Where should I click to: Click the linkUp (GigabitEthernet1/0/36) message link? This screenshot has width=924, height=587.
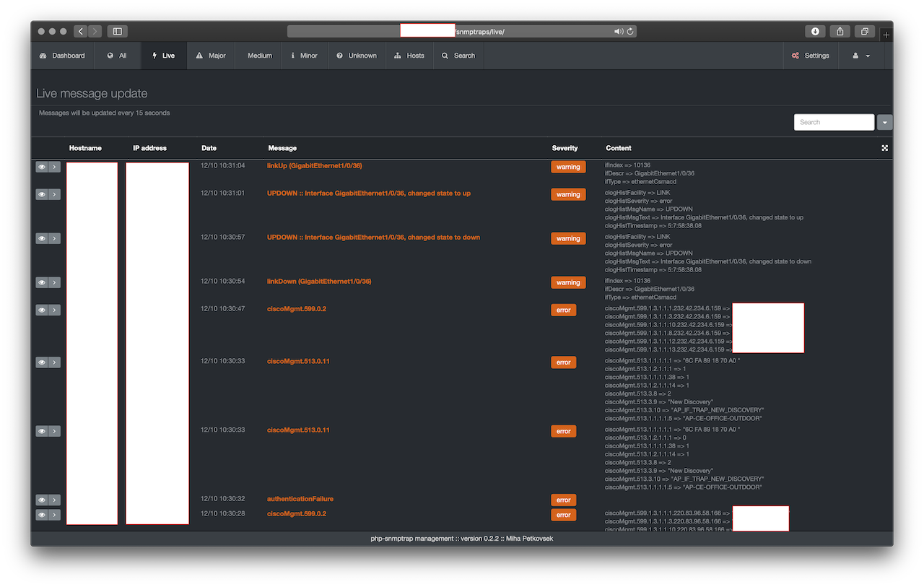coord(314,166)
